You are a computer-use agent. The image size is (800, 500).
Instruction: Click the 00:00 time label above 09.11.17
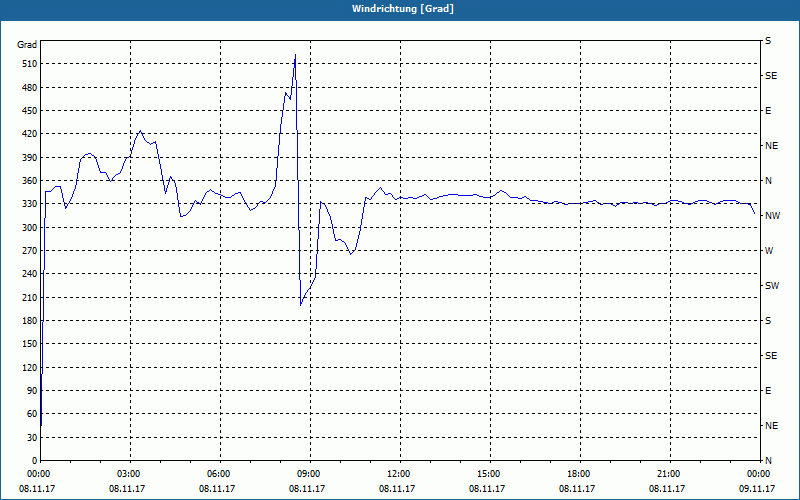pyautogui.click(x=760, y=474)
